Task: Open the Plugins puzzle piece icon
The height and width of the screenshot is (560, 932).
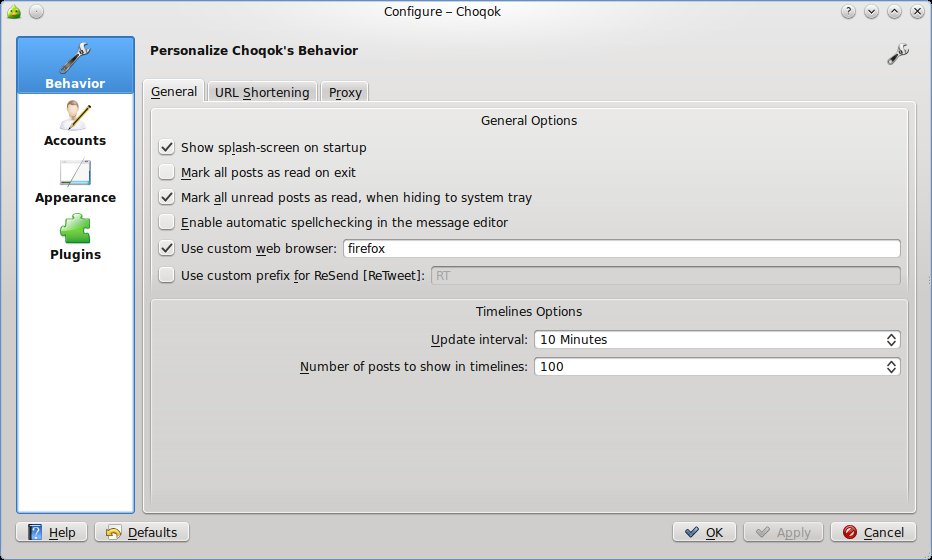Action: click(75, 230)
